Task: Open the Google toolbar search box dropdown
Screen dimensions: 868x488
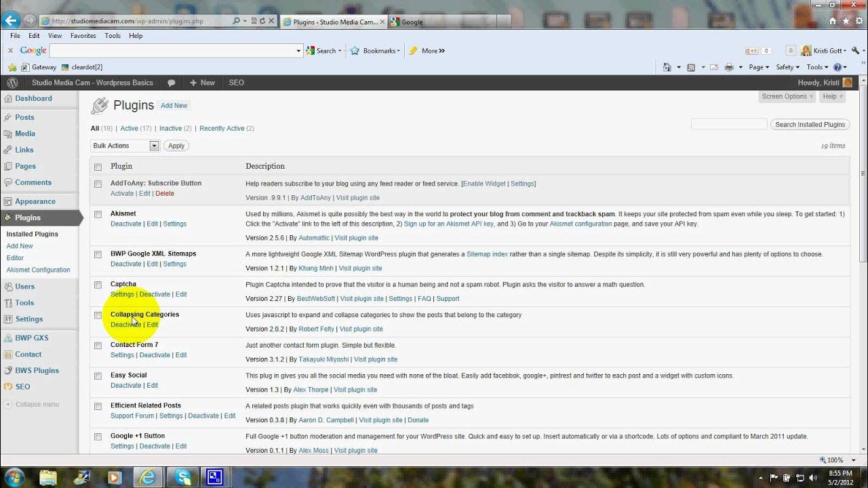Action: pyautogui.click(x=298, y=51)
